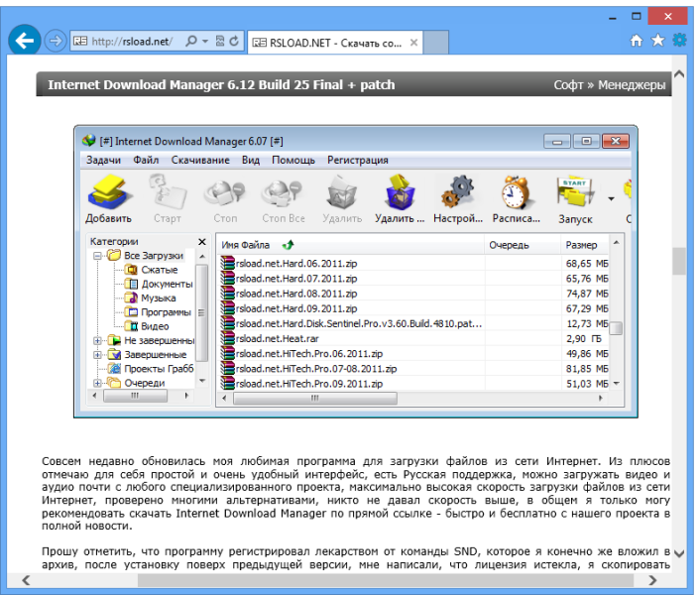The image size is (700, 595).
Task: Select the Музыка category
Action: (x=150, y=297)
